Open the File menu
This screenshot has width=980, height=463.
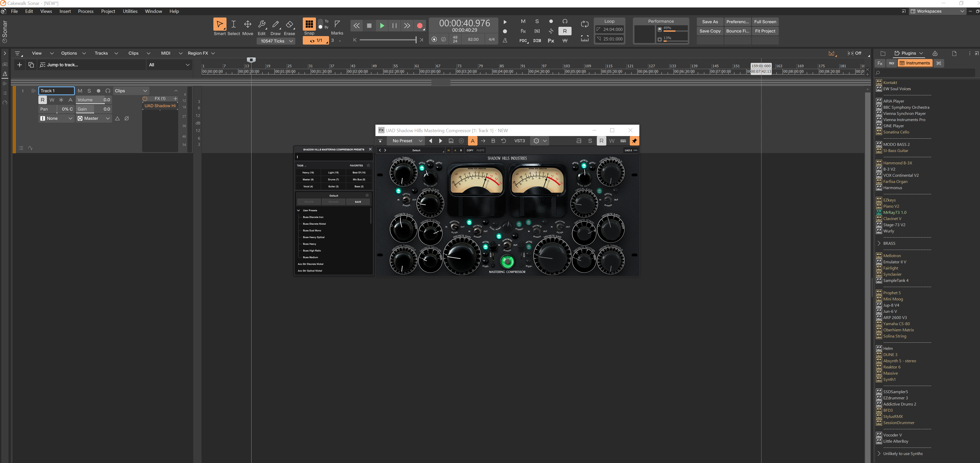(14, 11)
